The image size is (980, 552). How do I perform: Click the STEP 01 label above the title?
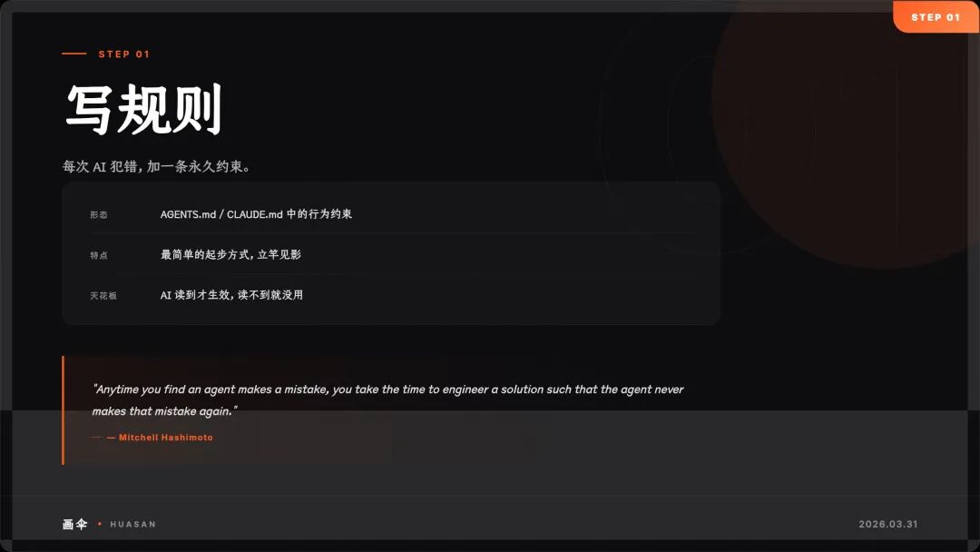(x=123, y=54)
